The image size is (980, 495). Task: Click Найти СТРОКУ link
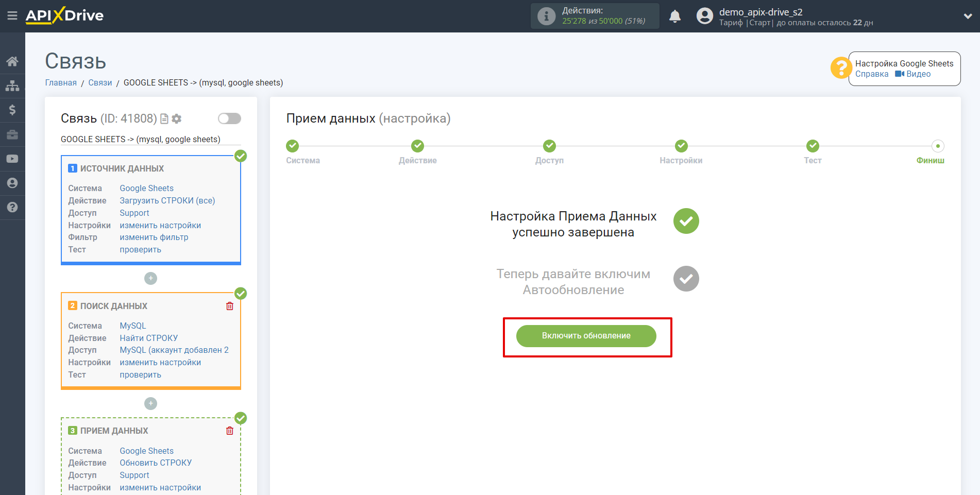149,338
